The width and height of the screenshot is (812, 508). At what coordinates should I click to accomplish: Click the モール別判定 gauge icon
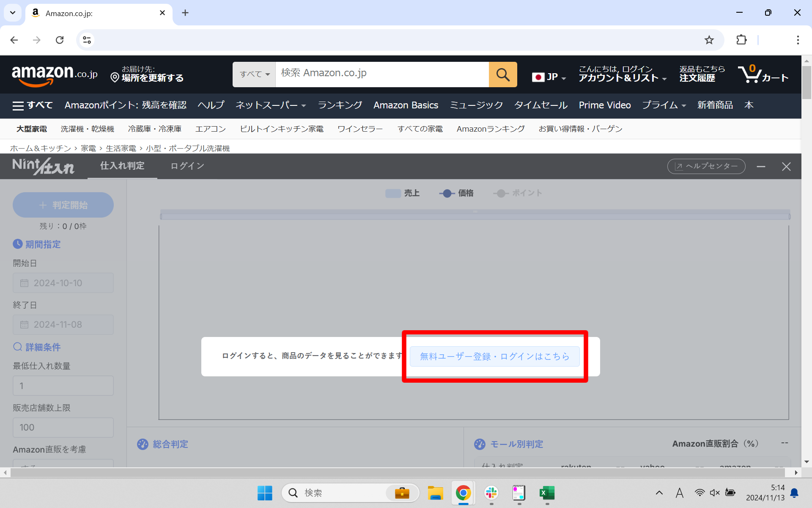480,444
